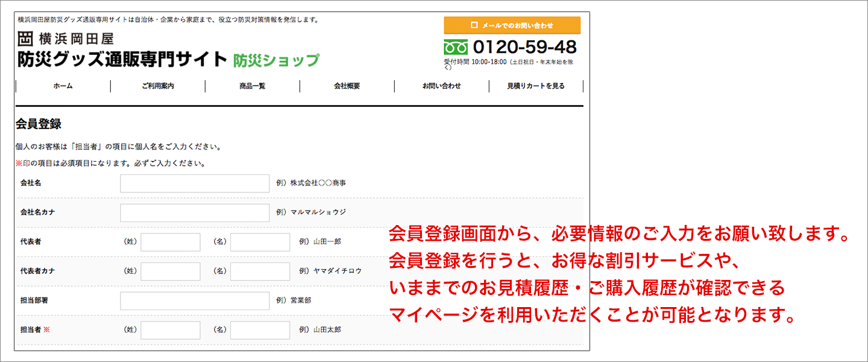
Task: Click the 会社名カナ input field
Action: pos(194,212)
